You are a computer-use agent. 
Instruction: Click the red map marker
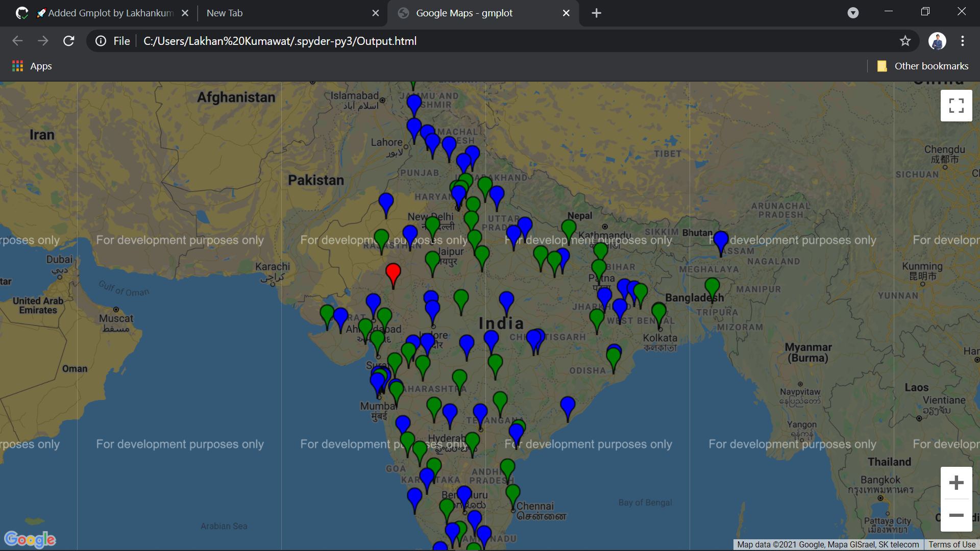tap(393, 273)
